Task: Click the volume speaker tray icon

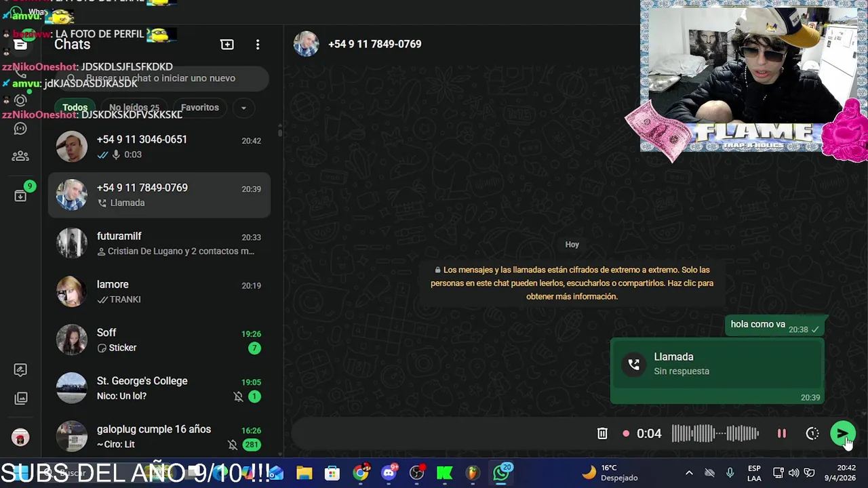Action: 793,472
